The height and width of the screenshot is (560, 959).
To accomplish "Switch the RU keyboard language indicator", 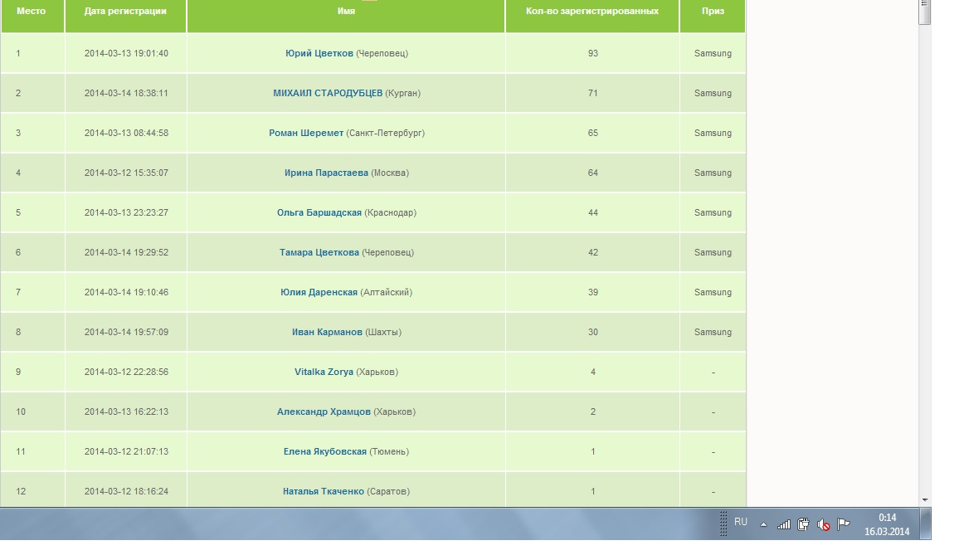I will (741, 522).
